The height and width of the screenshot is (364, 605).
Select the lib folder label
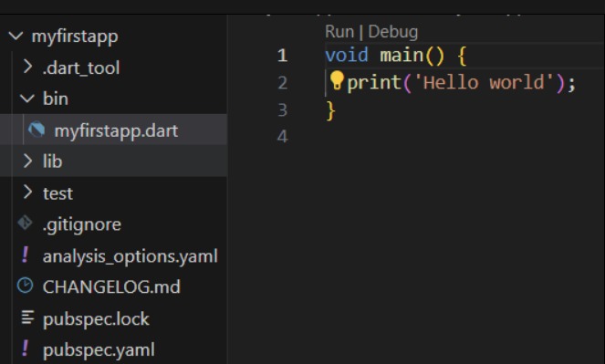click(x=52, y=161)
